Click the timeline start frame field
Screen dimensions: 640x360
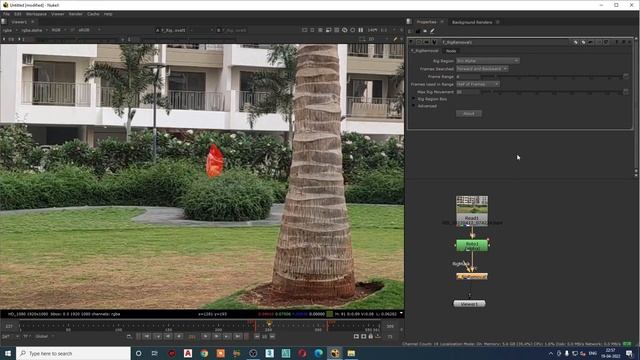tap(9, 326)
